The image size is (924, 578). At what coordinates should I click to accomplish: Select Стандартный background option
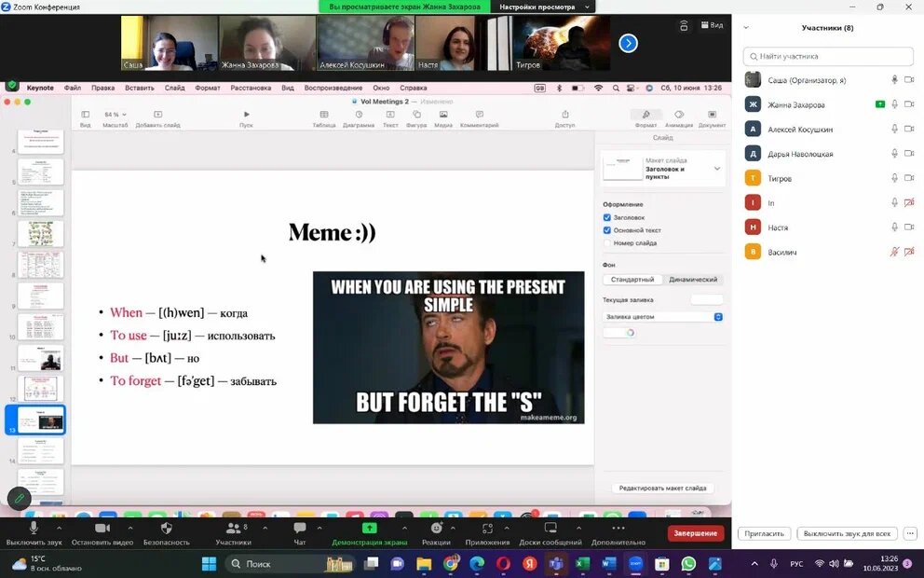(x=632, y=280)
